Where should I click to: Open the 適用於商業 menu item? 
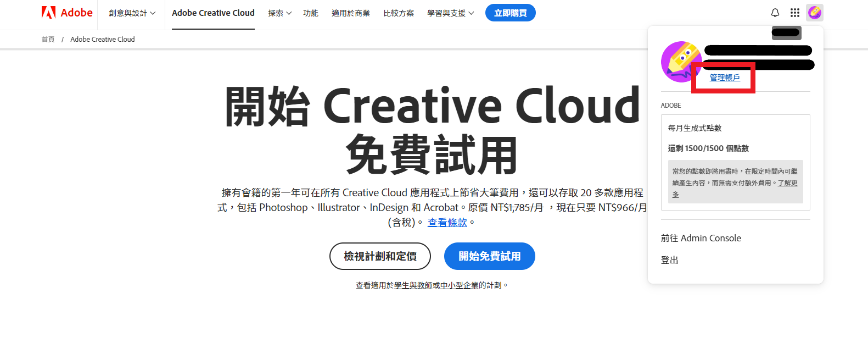(x=351, y=13)
